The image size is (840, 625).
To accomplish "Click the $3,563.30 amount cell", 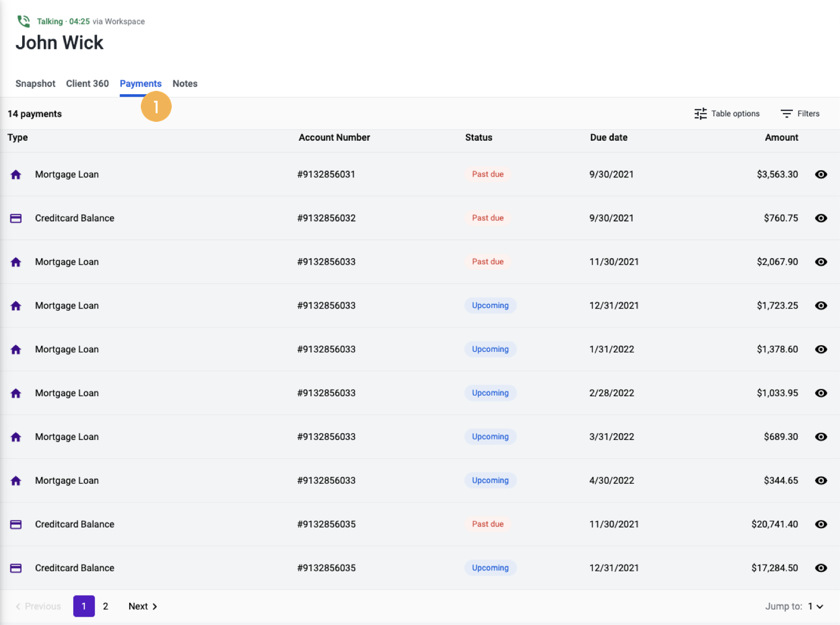I will coord(777,175).
